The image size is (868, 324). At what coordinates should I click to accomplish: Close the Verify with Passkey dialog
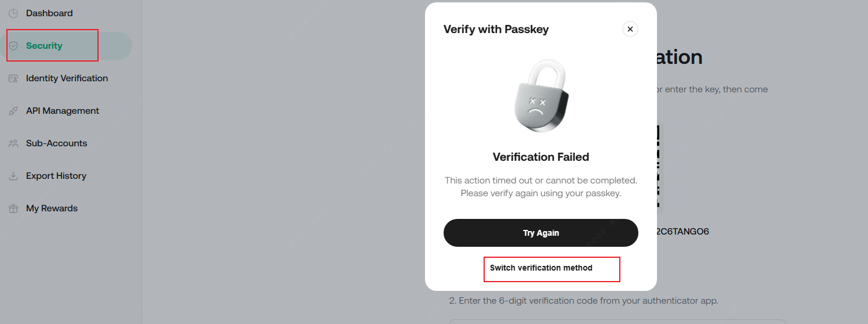pyautogui.click(x=630, y=29)
